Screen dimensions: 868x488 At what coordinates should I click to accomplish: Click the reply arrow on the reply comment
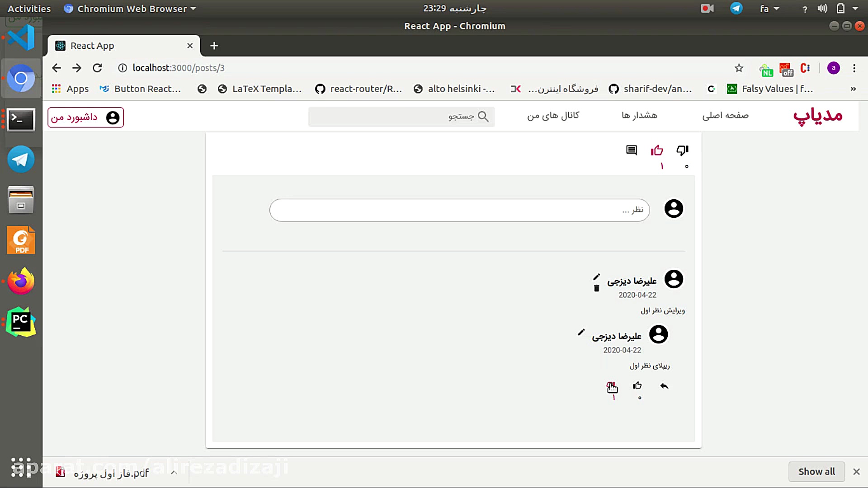(x=664, y=386)
